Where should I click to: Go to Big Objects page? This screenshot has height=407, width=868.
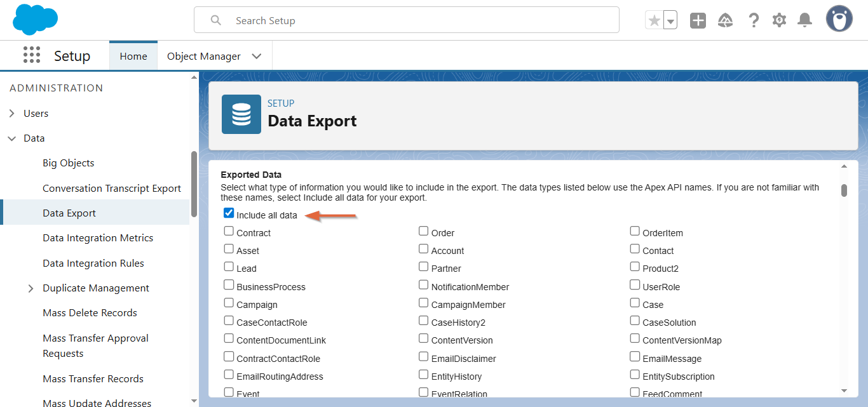pyautogui.click(x=68, y=163)
